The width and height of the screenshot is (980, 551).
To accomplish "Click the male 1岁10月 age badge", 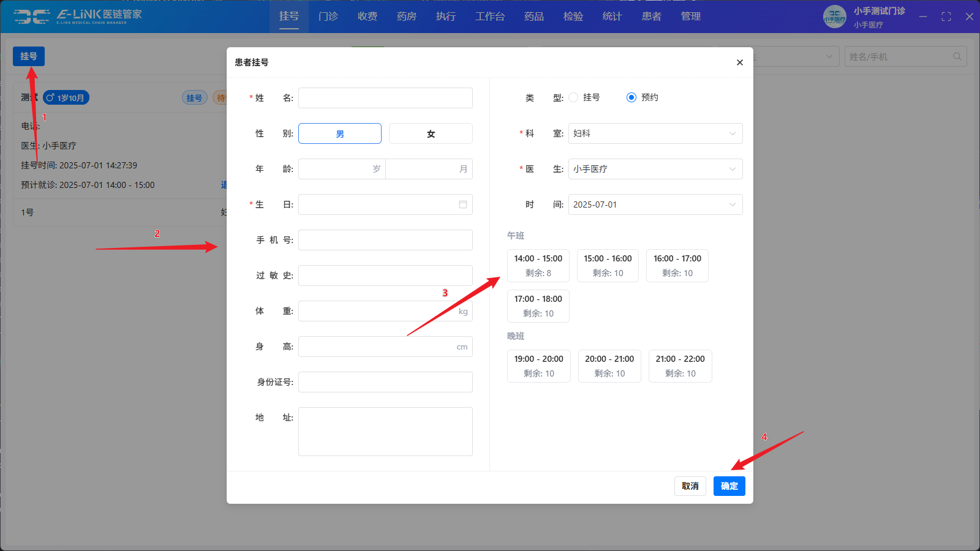I will 66,98.
